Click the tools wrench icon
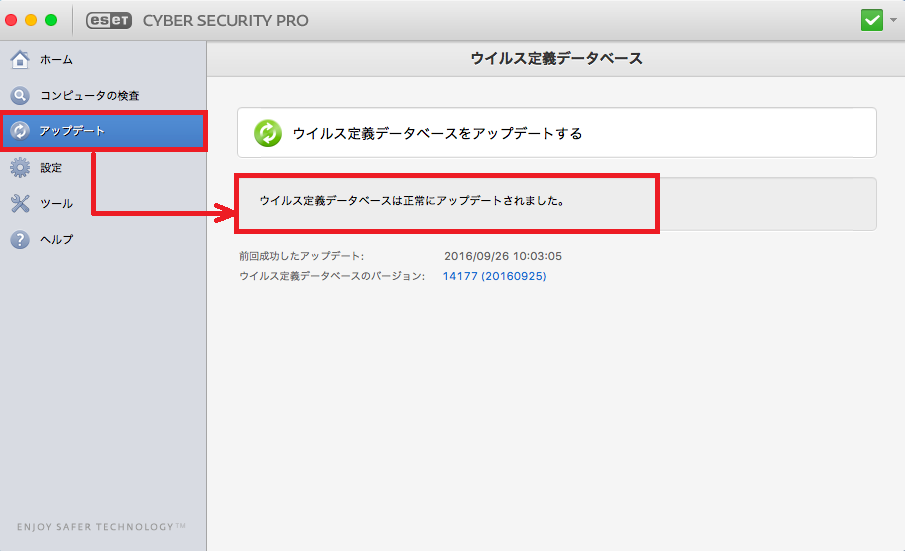Image resolution: width=905 pixels, height=551 pixels. 20,203
